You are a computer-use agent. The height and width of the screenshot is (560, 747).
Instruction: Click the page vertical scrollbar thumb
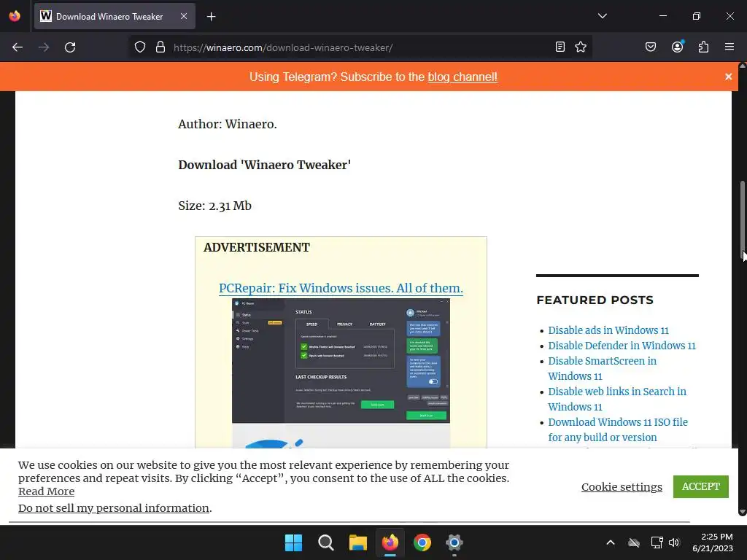pos(742,219)
